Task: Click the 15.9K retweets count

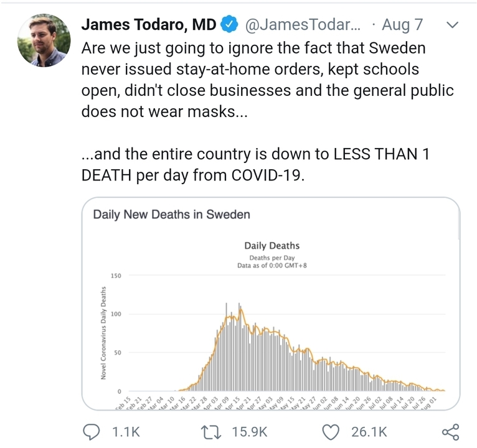Action: click(250, 432)
